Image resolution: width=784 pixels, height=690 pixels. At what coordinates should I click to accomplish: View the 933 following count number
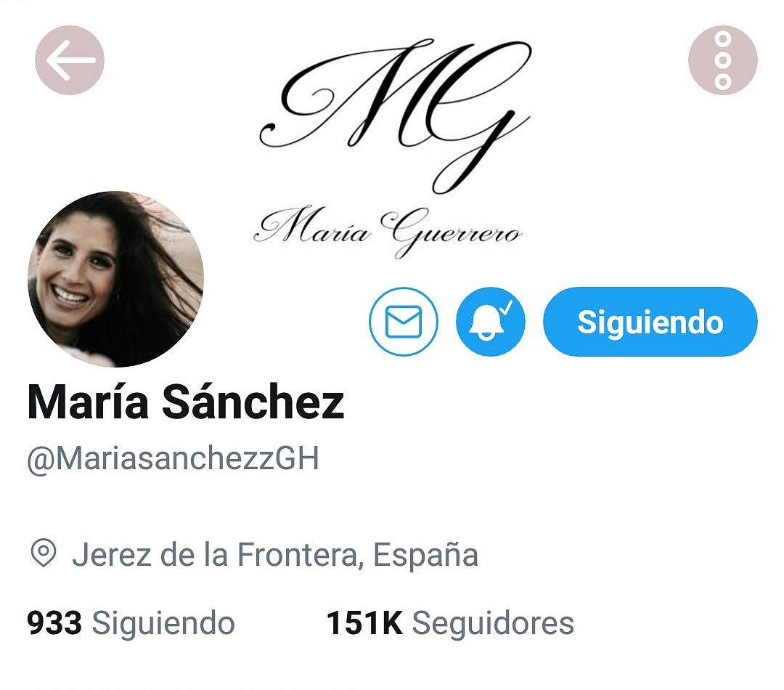[54, 623]
